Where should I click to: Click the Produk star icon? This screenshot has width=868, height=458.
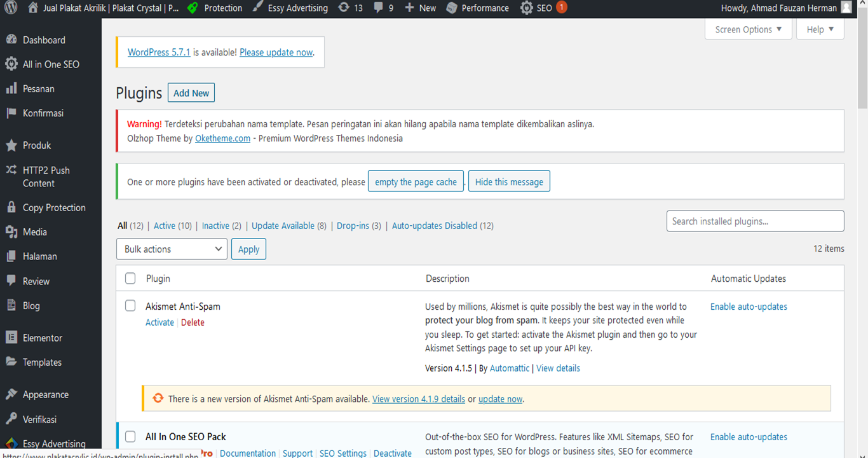point(11,145)
